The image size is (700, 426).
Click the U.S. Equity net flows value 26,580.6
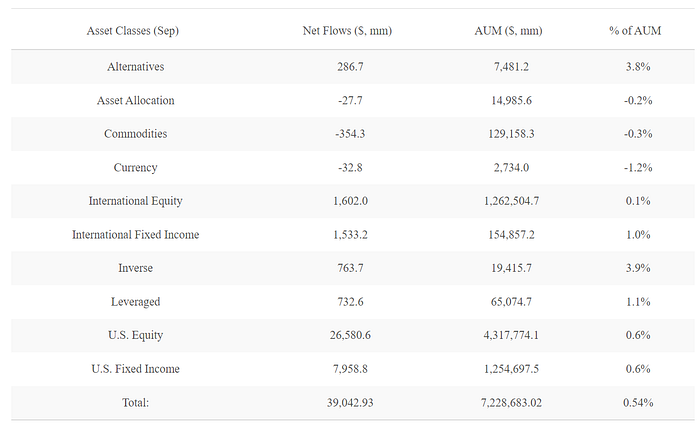350,335
